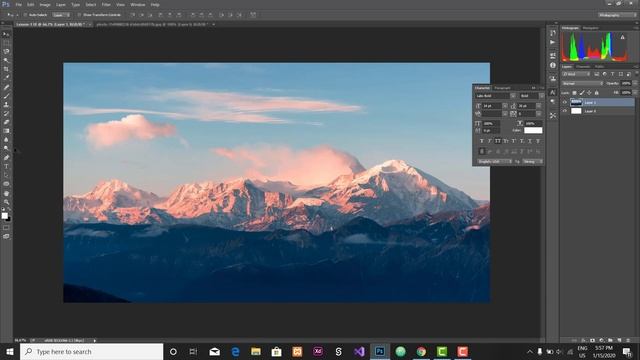Select the Move tool in the toolbox

[6, 34]
